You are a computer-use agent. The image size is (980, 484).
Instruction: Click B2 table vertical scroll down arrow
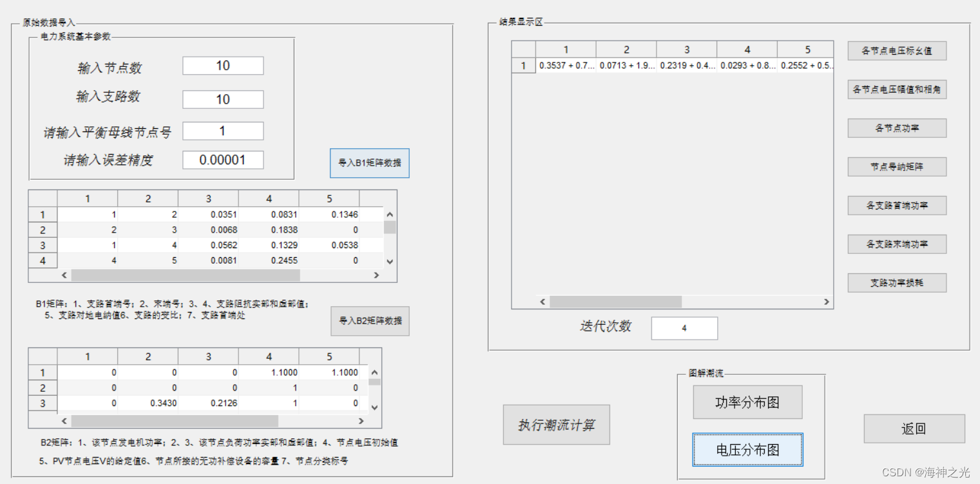click(374, 407)
